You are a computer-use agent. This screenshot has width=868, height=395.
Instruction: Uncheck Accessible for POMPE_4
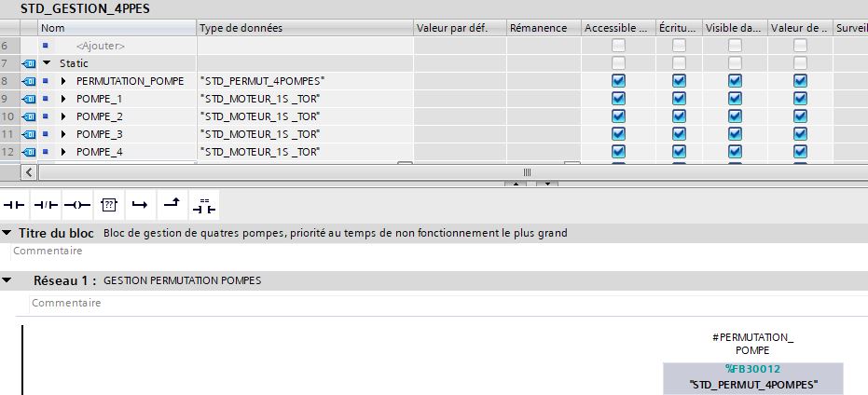coord(618,152)
